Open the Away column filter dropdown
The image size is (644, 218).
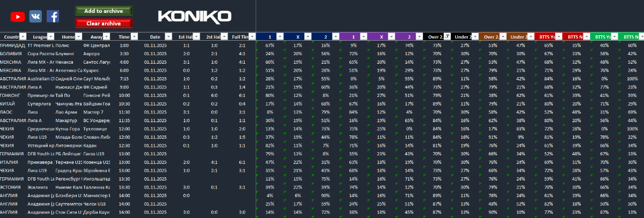107,37
